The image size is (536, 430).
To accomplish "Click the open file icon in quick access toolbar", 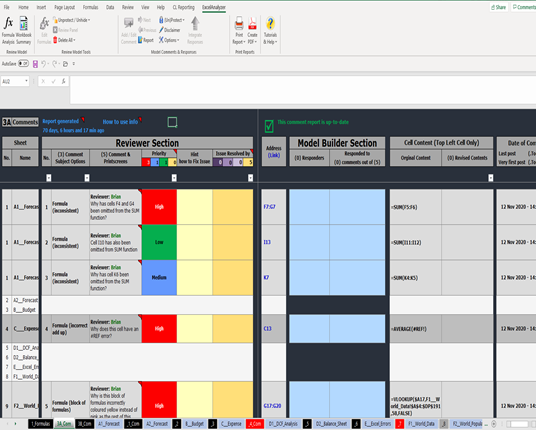I will (x=65, y=64).
